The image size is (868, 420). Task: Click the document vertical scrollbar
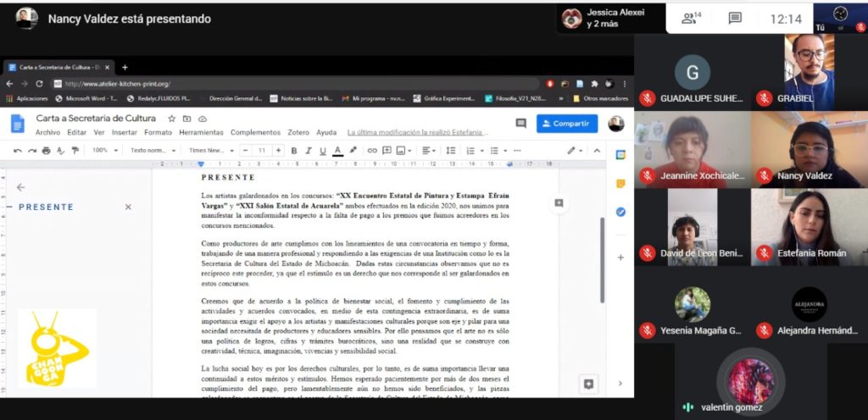tap(603, 260)
